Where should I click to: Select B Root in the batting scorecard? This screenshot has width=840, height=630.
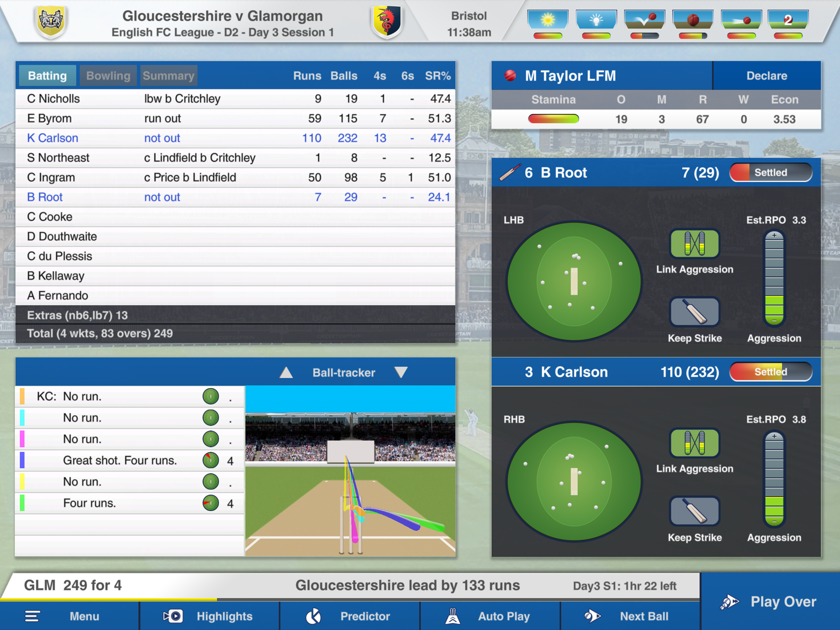coord(236,197)
